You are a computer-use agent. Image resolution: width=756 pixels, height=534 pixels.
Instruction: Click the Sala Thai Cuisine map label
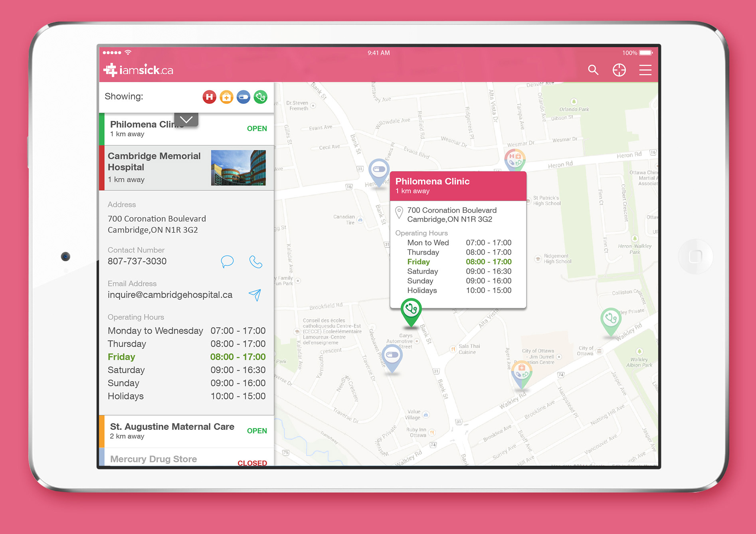coord(469,349)
